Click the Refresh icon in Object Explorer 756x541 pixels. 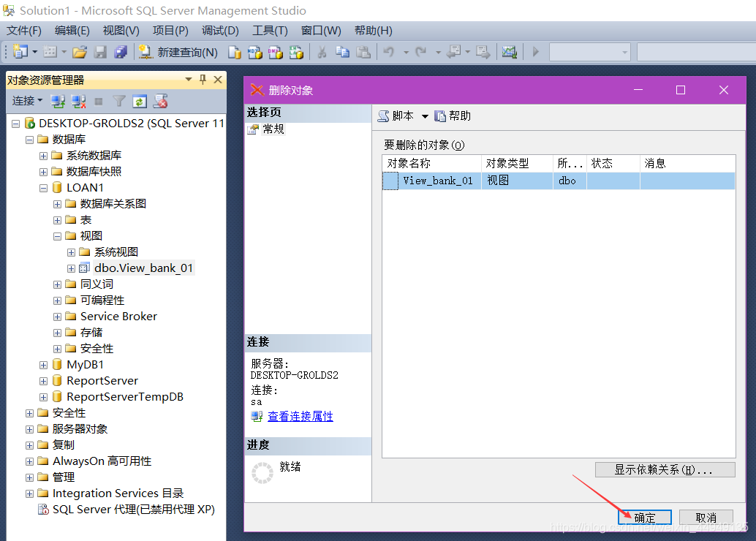click(140, 102)
